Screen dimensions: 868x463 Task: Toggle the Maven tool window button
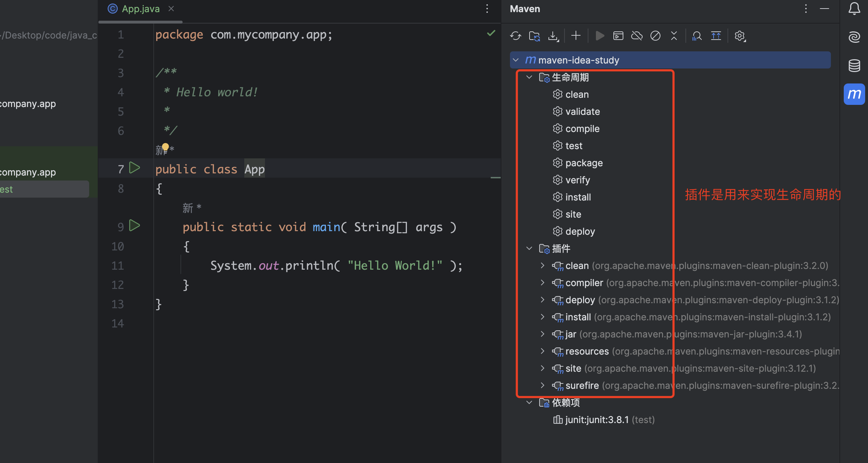854,94
